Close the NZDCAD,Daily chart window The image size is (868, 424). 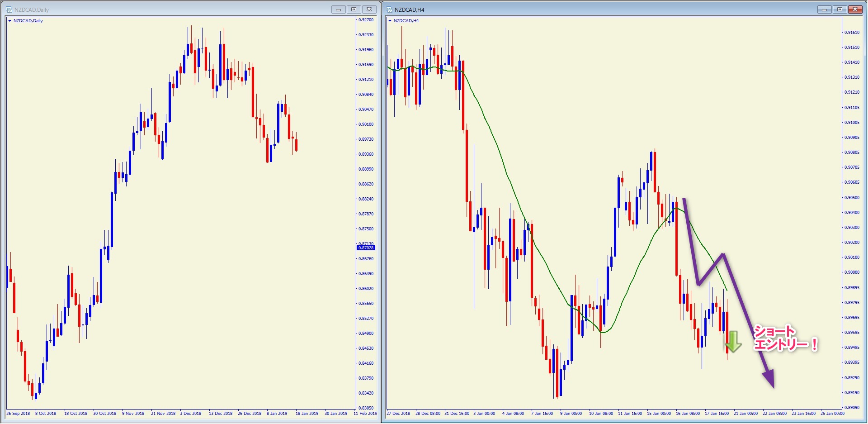[369, 10]
